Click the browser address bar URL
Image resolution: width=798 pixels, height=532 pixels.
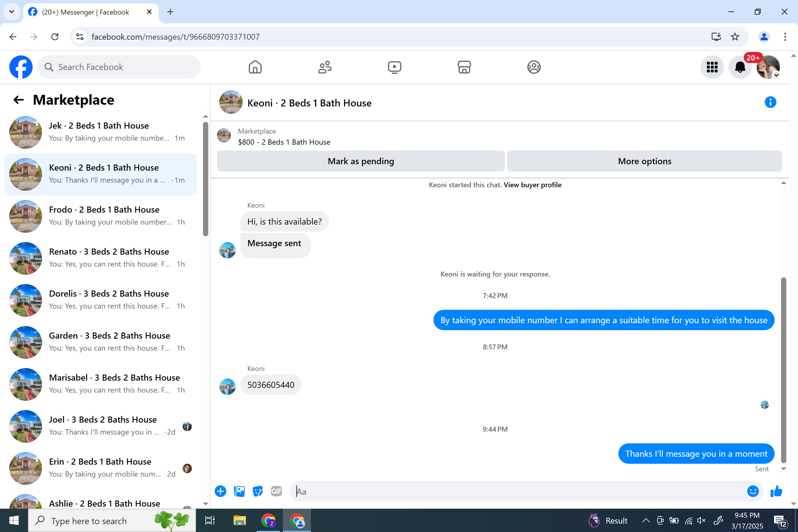(x=175, y=37)
